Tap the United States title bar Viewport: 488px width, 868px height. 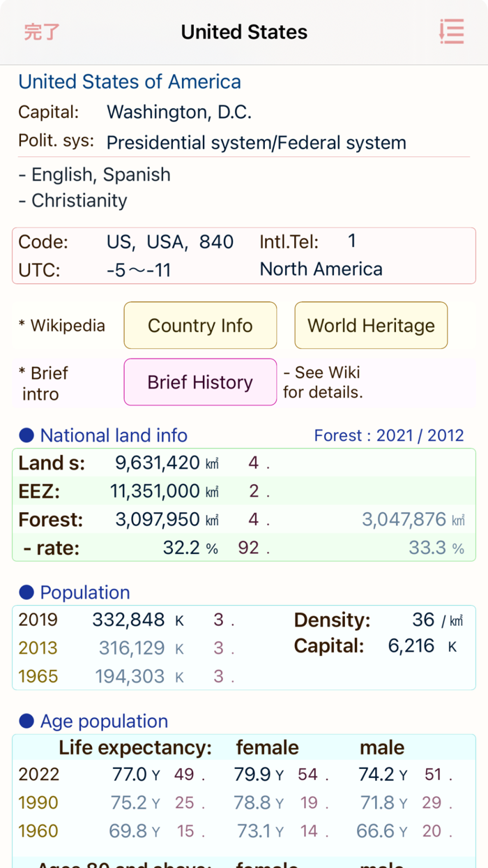click(x=244, y=31)
